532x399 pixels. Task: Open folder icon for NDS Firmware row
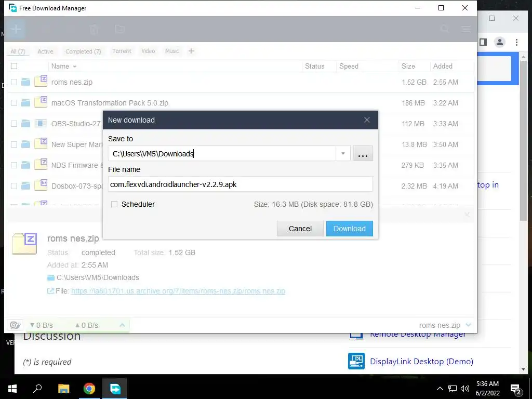click(25, 165)
